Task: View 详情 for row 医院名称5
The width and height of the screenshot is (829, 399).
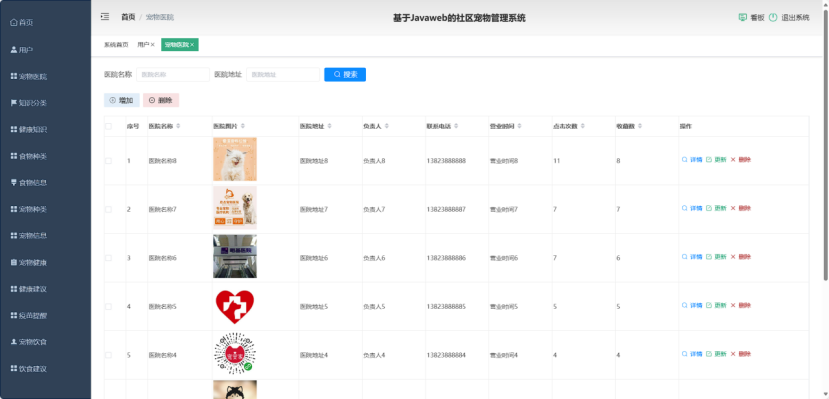Action: pyautogui.click(x=692, y=305)
